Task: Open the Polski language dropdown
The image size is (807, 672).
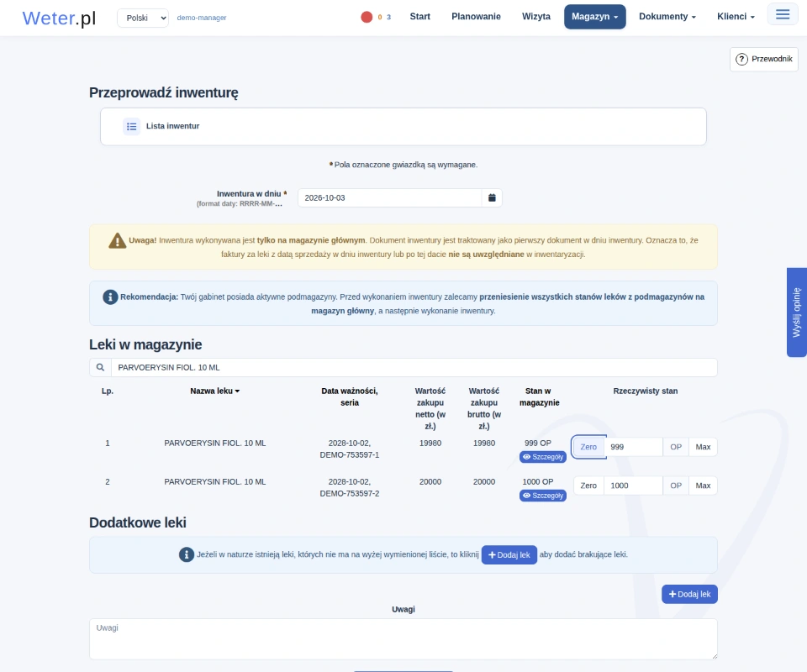Action: (x=143, y=18)
